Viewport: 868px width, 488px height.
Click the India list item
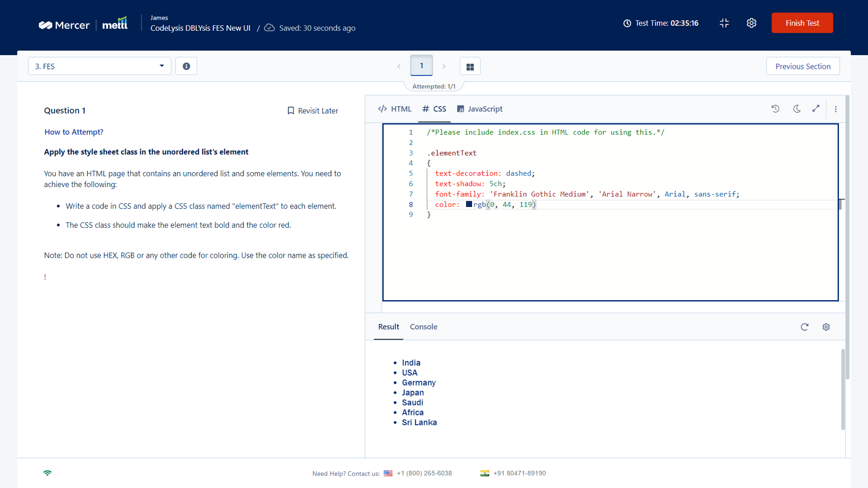coord(411,363)
